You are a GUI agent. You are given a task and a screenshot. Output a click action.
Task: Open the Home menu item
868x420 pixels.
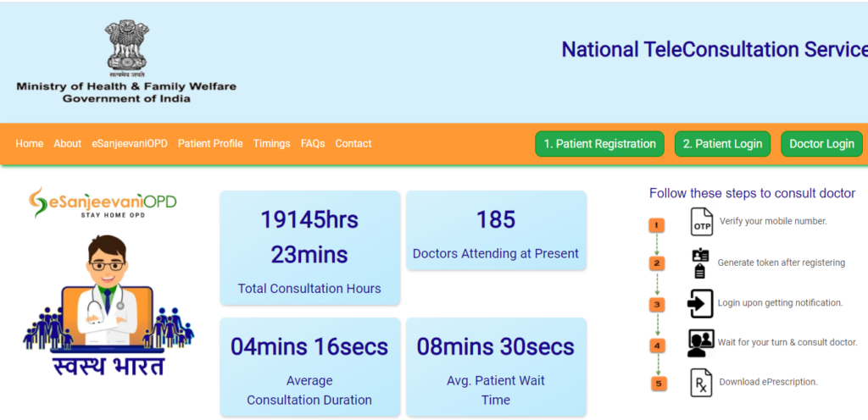30,144
